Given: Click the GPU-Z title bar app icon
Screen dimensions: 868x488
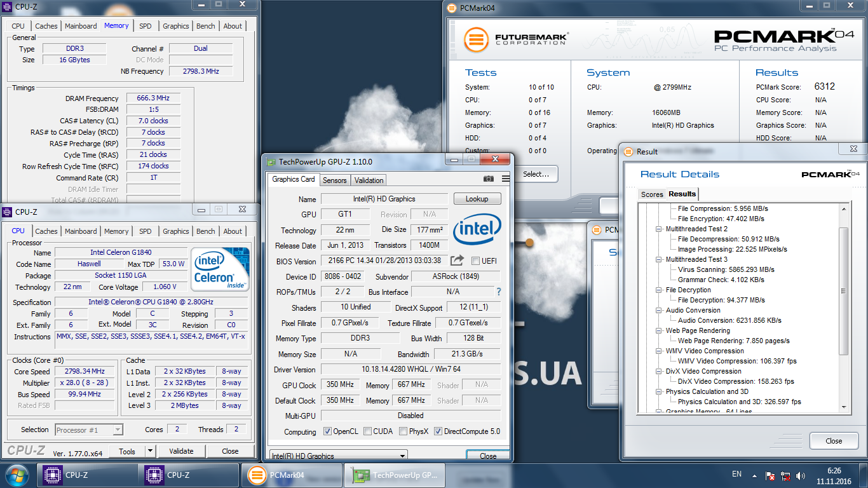Looking at the screenshot, I should pyautogui.click(x=271, y=162).
